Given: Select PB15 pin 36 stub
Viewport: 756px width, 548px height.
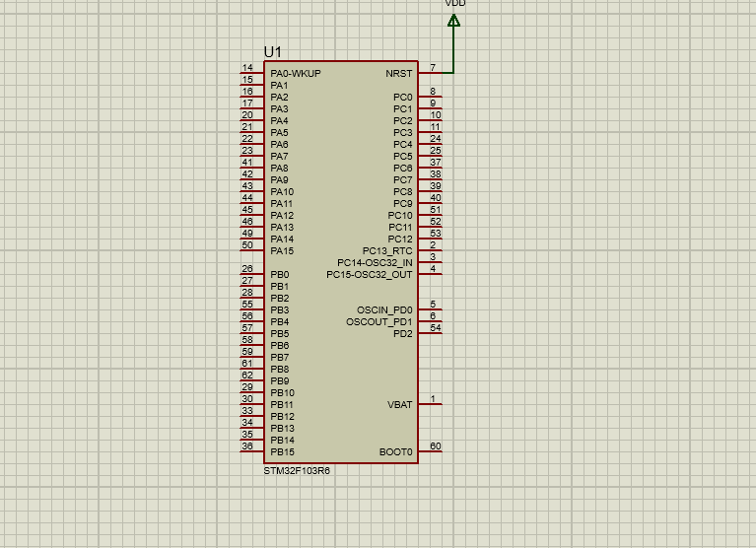Looking at the screenshot, I should (x=252, y=451).
